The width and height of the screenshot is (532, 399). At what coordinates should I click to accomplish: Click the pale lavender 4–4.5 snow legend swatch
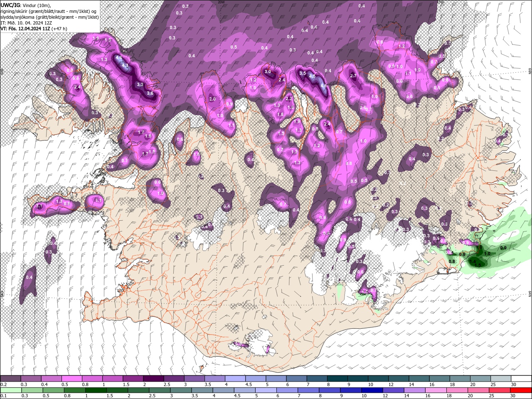point(235,379)
